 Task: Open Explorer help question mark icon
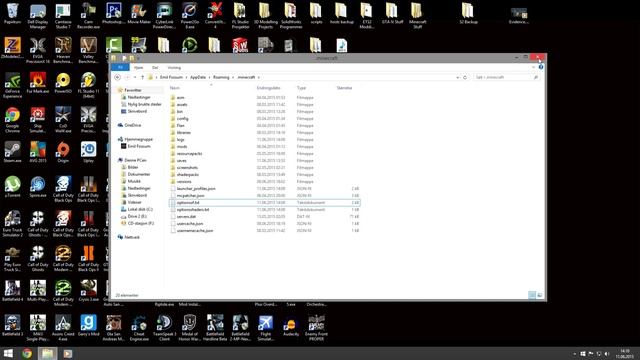(x=541, y=67)
